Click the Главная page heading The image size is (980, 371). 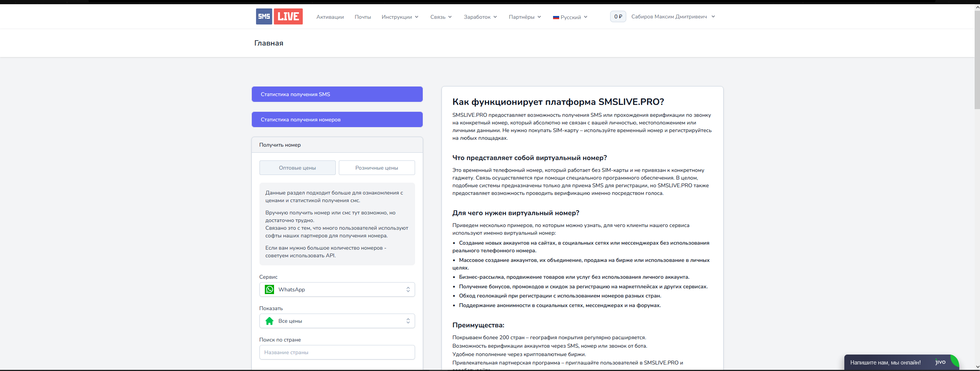coord(269,43)
